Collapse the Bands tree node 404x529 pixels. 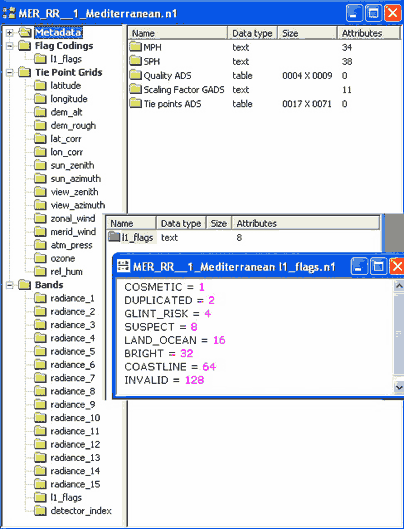9,285
